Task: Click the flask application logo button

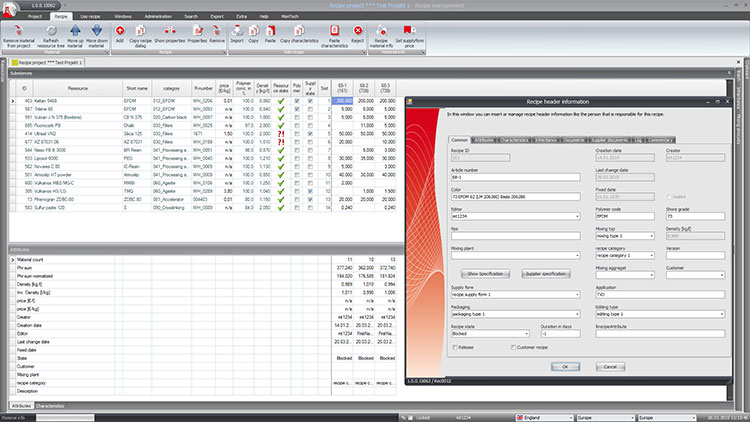Action: click(9, 9)
